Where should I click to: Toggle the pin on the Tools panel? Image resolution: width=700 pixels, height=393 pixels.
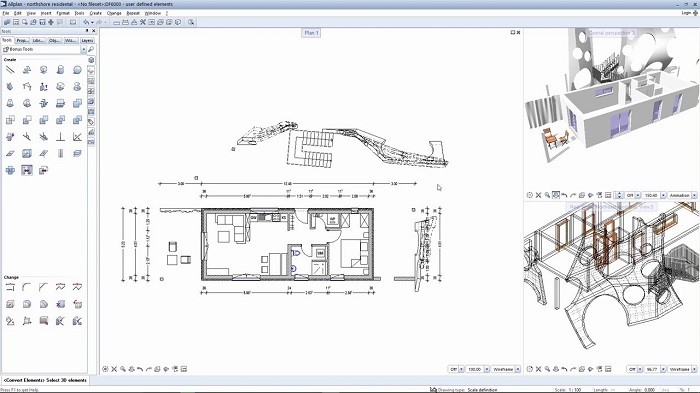click(x=87, y=31)
